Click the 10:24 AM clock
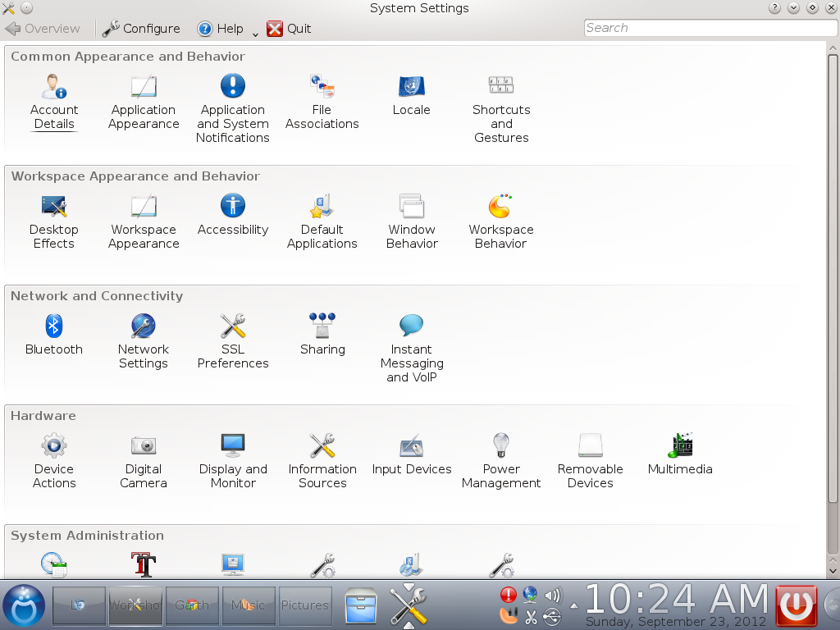The width and height of the screenshot is (840, 630). click(677, 598)
